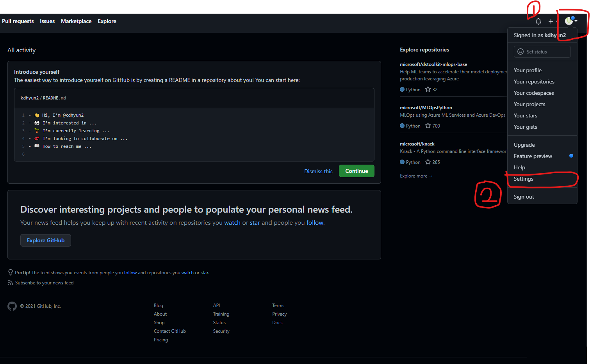
Task: Click the watch link in news feed text
Action: (x=232, y=222)
